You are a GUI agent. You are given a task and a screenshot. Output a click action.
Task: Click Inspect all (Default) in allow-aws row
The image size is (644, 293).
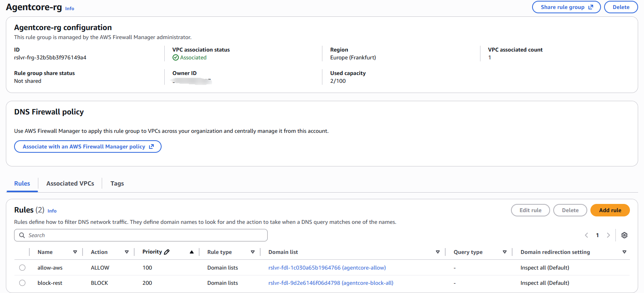tap(545, 268)
